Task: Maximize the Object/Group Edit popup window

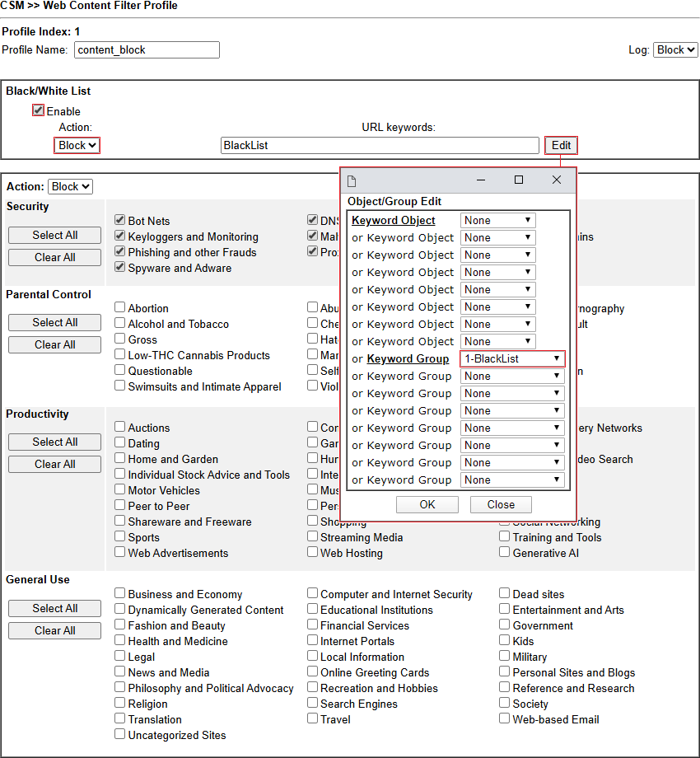Action: pyautogui.click(x=519, y=180)
